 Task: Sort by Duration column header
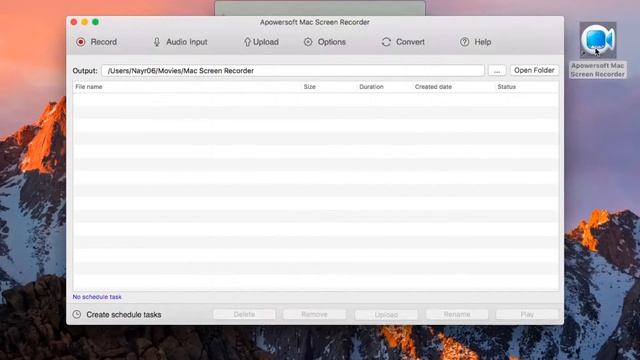tap(371, 87)
